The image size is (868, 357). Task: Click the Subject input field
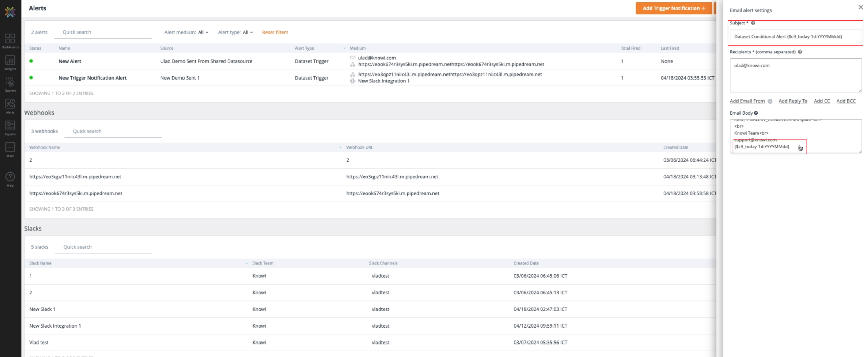(x=795, y=36)
